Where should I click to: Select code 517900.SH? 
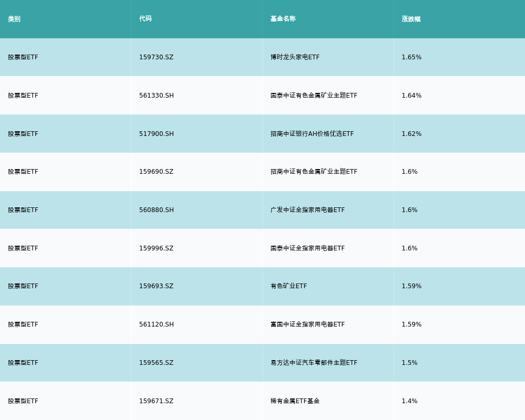point(156,134)
